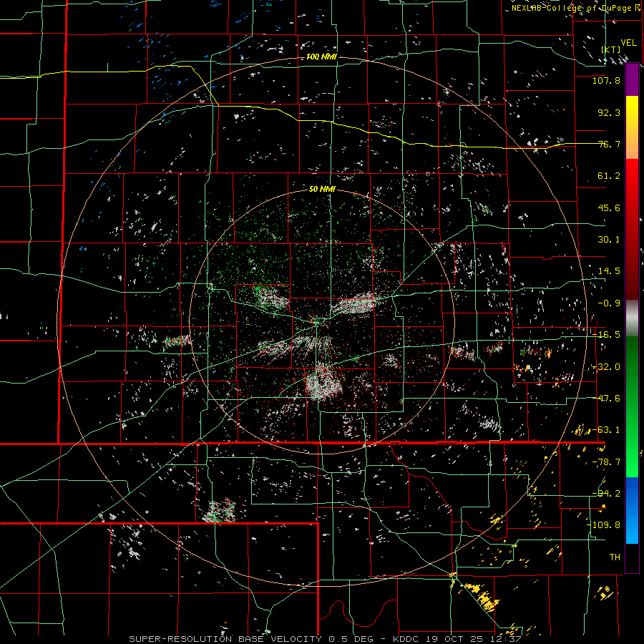Click the black TH segment of the color bar
The width and height of the screenshot is (644, 644).
point(632,557)
